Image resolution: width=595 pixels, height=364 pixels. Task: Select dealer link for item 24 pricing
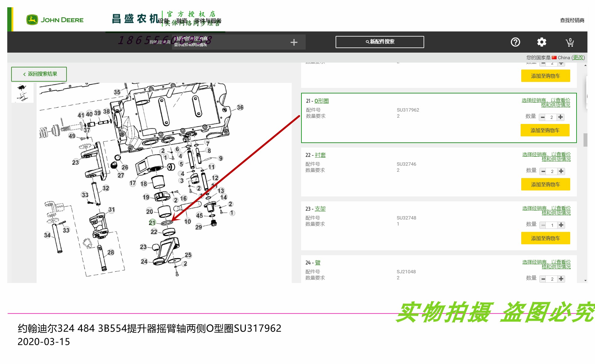point(546,264)
